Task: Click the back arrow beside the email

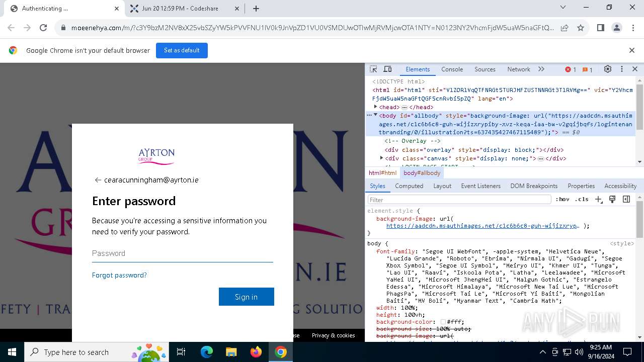Action: tap(98, 180)
